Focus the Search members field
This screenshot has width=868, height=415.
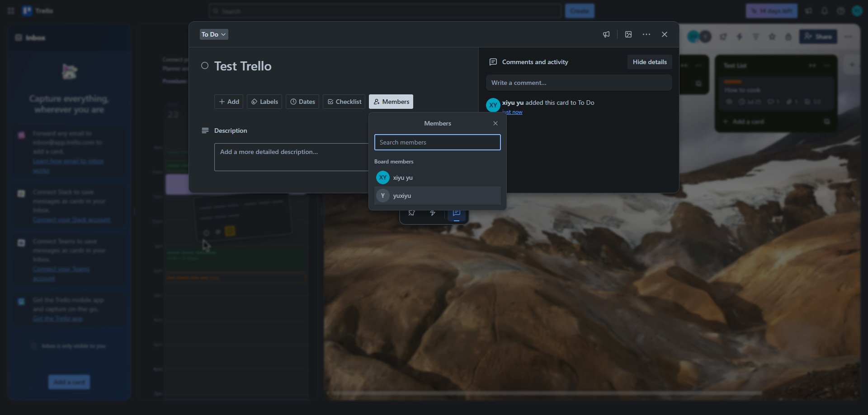click(438, 142)
